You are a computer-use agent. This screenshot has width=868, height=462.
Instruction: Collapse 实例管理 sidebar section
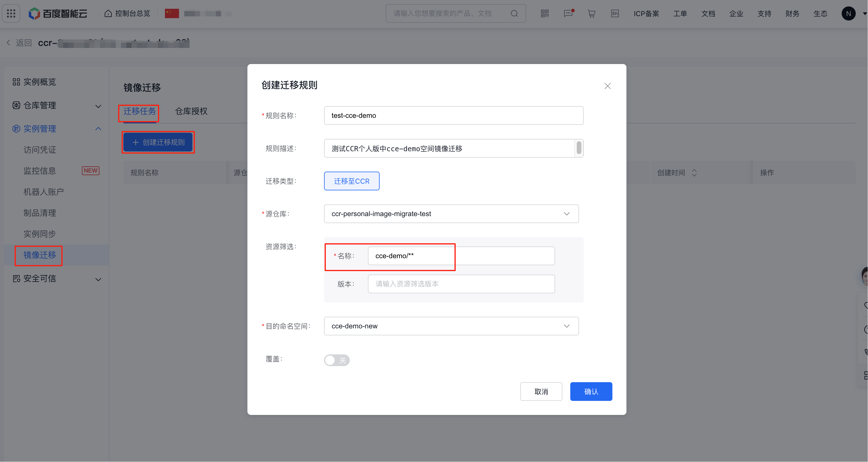click(x=56, y=129)
